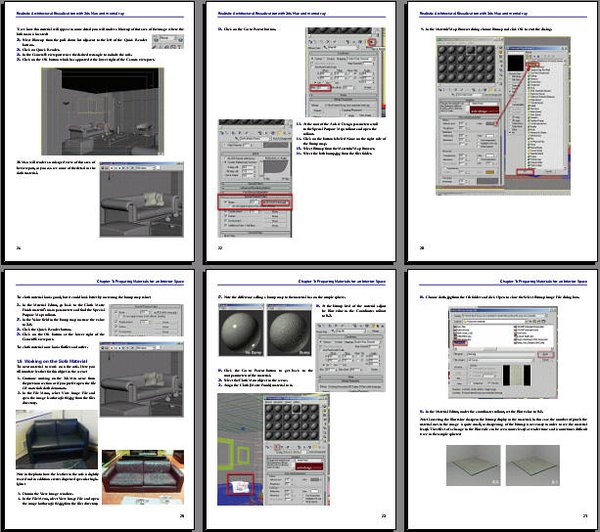Open the left glass plate render image
The width and height of the screenshot is (600, 532).
[x=473, y=465]
